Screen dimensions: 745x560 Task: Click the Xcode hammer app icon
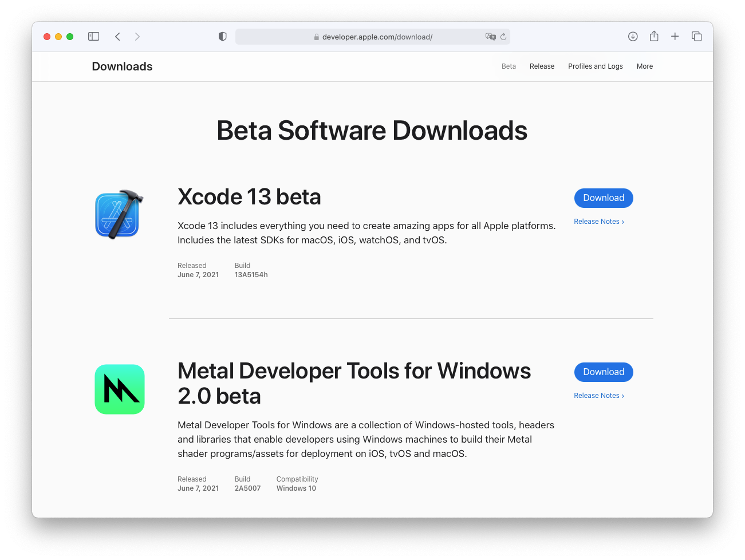(x=119, y=214)
